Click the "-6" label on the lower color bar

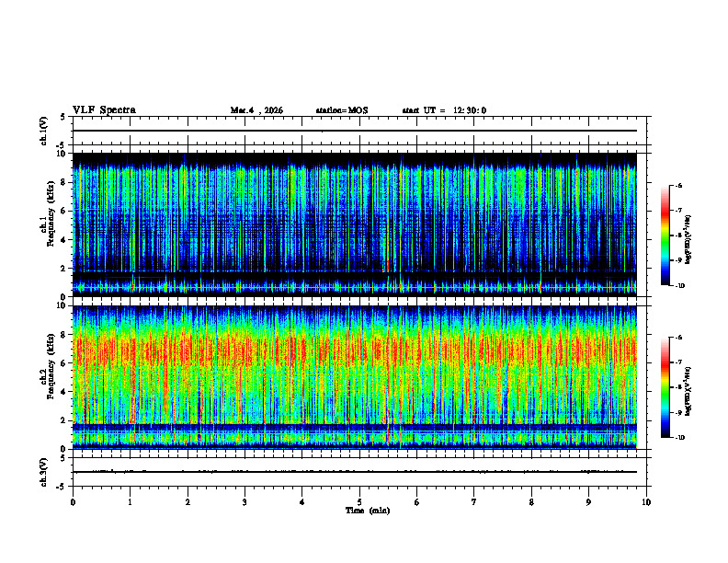pyautogui.click(x=678, y=338)
